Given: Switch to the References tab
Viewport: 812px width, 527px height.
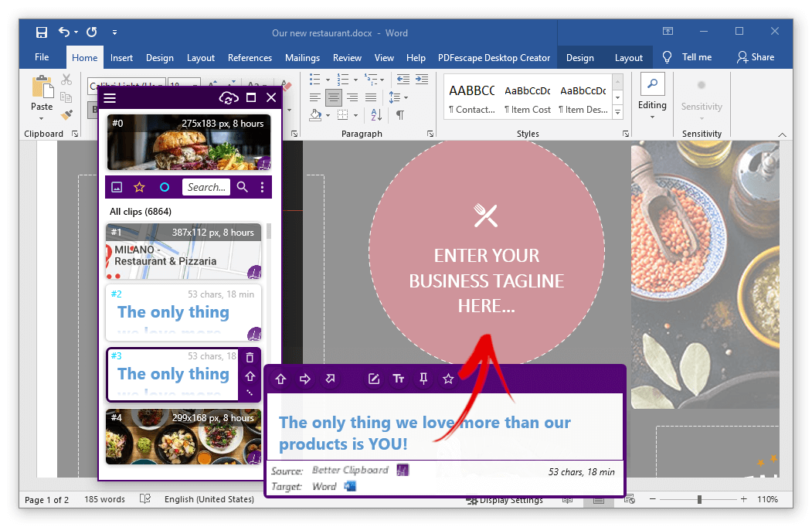Looking at the screenshot, I should click(x=250, y=57).
